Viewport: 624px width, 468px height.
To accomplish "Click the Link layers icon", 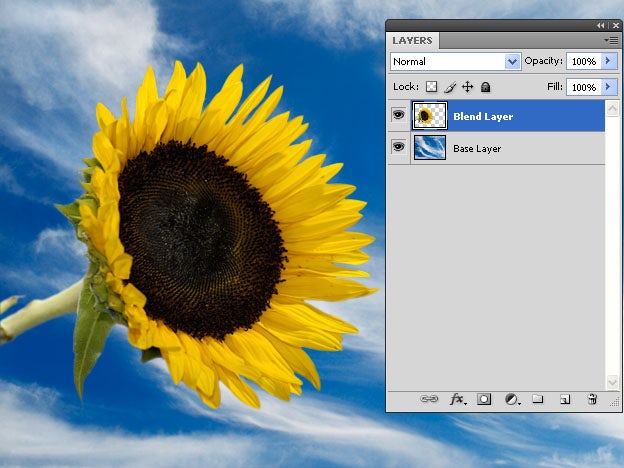I will 429,399.
